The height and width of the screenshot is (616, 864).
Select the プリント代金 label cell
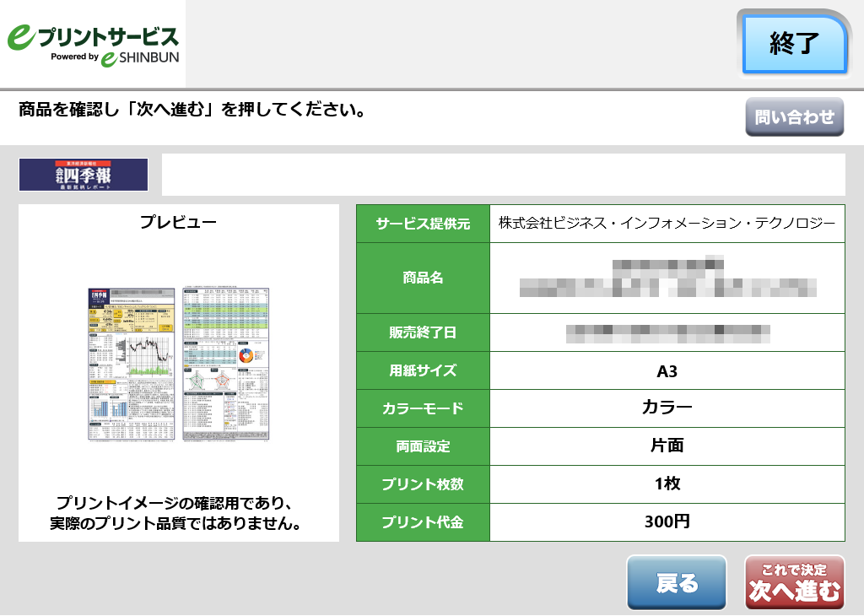[424, 522]
